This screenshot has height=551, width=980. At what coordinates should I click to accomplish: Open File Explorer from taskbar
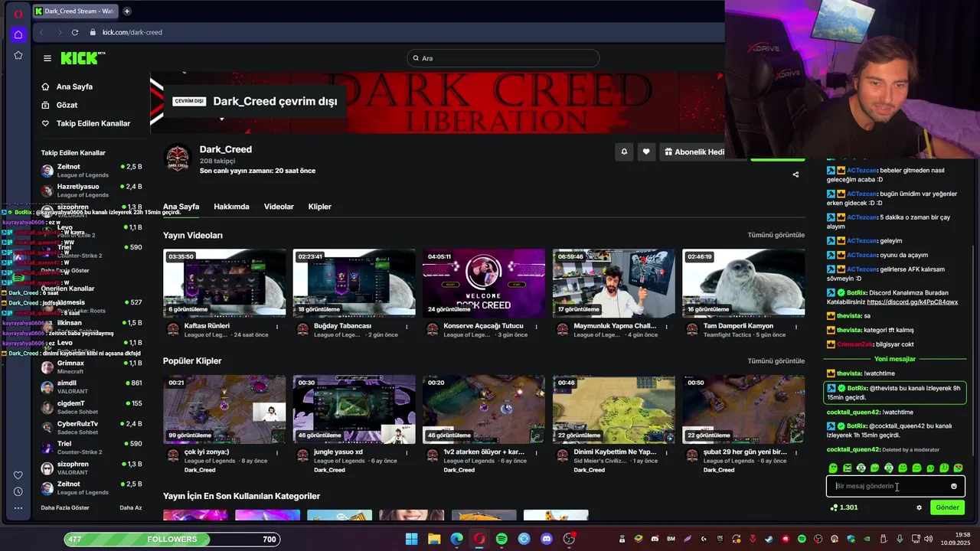[x=434, y=539]
